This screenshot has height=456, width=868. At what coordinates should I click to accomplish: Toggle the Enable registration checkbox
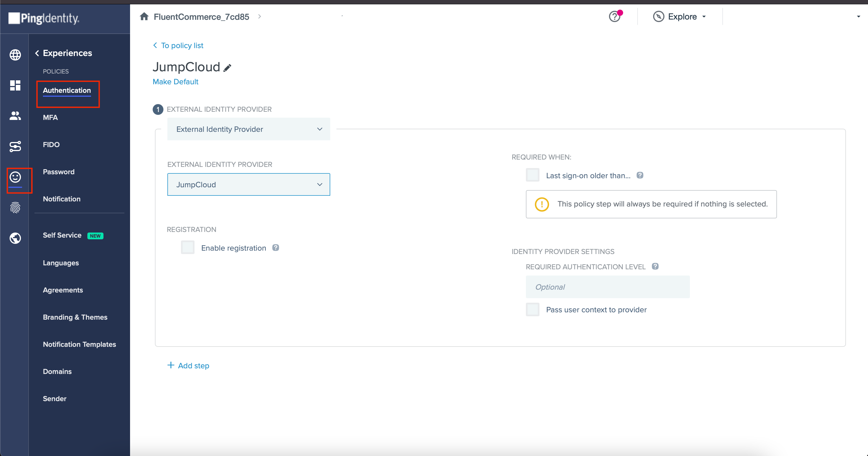[188, 248]
